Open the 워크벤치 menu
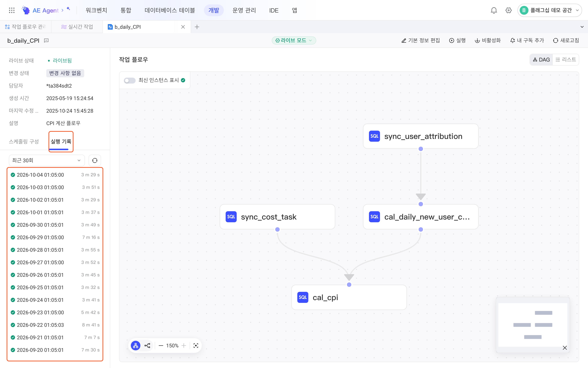 click(x=96, y=10)
